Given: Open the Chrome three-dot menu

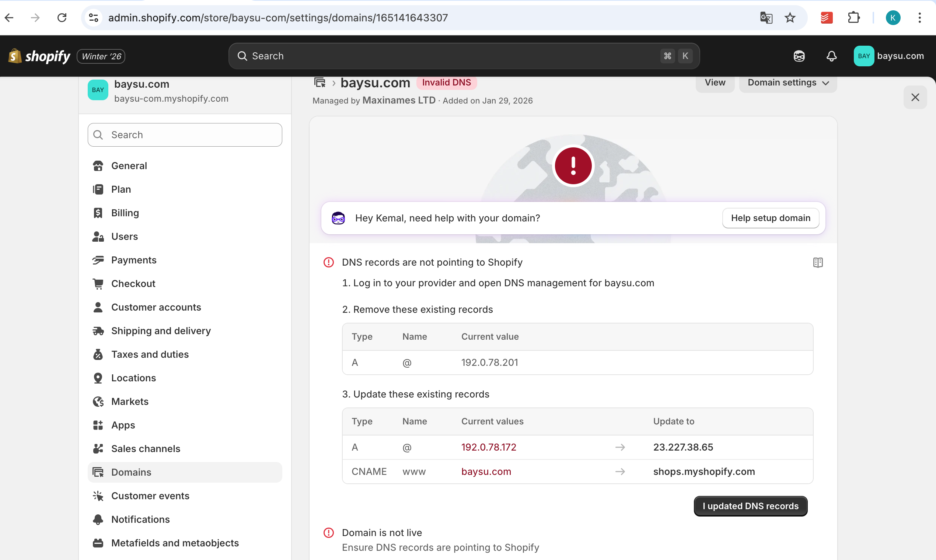Looking at the screenshot, I should click(920, 18).
